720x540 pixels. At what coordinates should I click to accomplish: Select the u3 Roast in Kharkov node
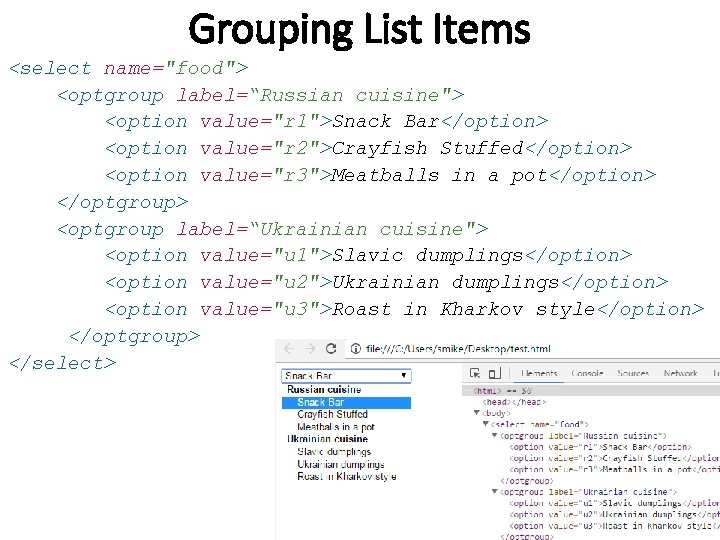[x=614, y=526]
